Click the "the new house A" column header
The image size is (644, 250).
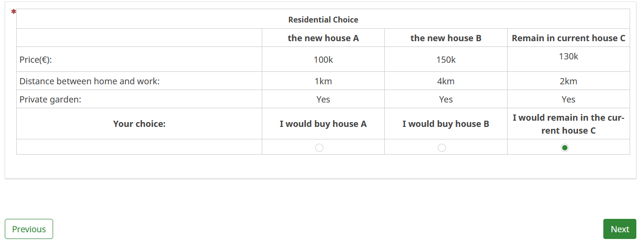323,38
